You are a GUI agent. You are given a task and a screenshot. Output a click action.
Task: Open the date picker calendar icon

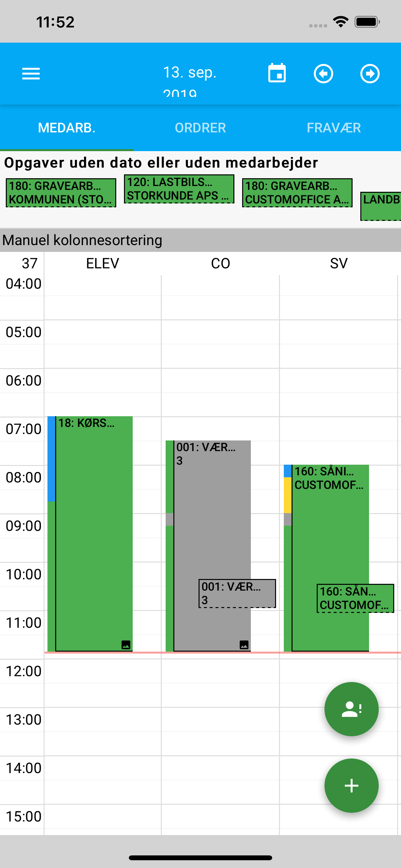[277, 73]
